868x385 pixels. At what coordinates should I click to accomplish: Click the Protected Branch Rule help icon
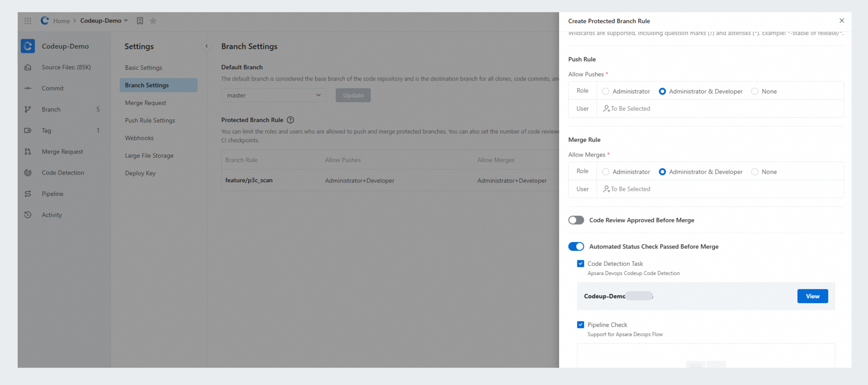tap(290, 120)
